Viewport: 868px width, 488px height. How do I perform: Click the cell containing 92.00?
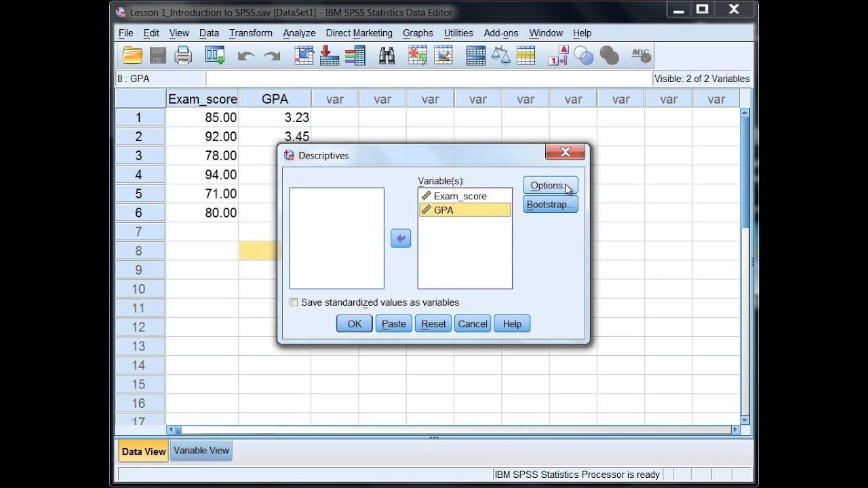coord(202,136)
